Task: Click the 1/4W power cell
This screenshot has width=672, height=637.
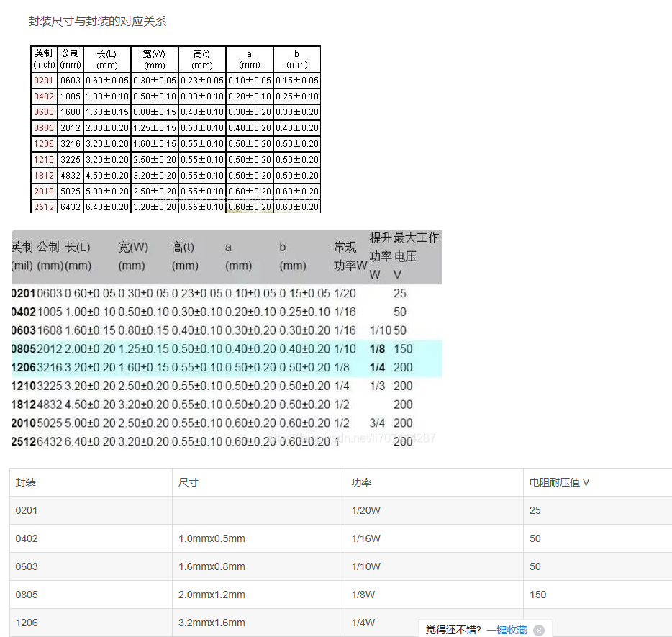Action: point(363,623)
